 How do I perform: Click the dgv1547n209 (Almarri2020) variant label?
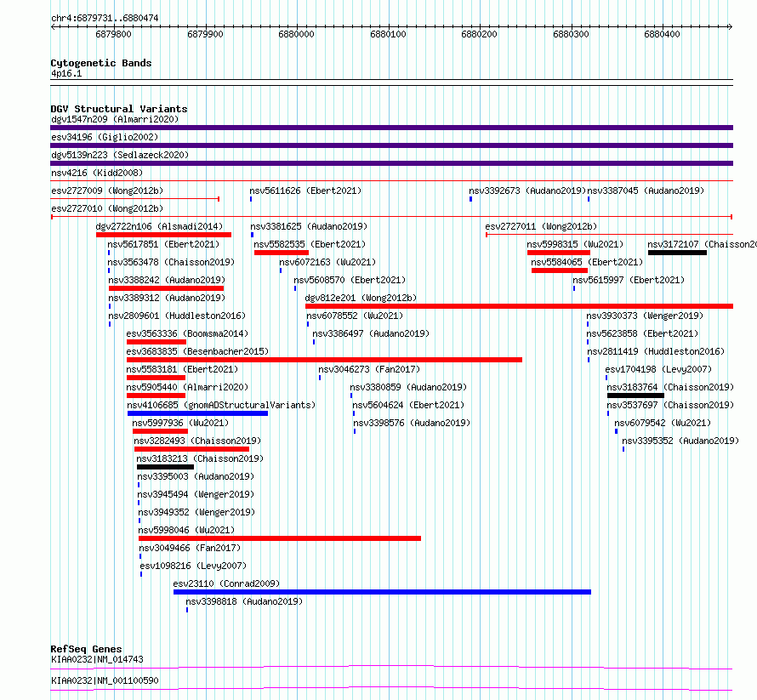[x=115, y=119]
